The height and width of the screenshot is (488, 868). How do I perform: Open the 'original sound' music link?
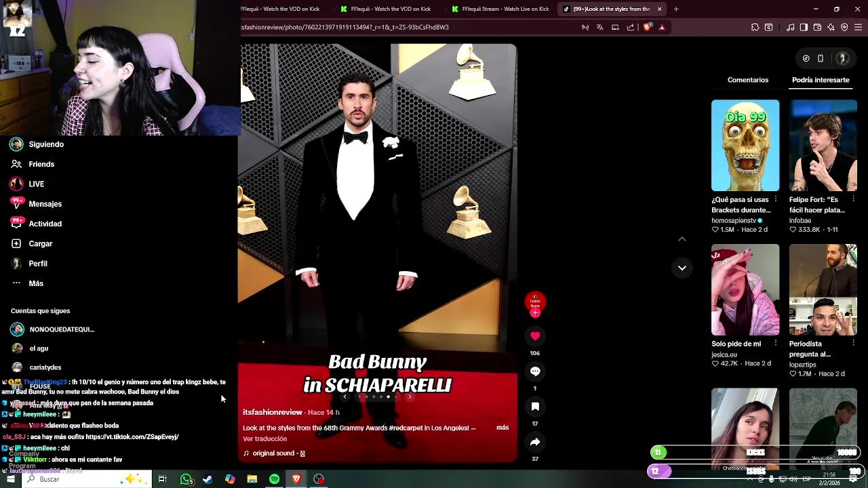274,453
